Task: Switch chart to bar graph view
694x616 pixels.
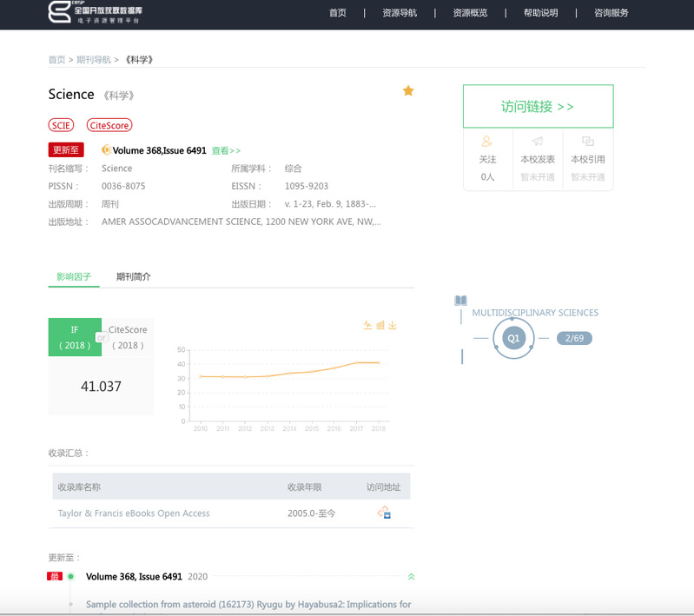Action: [380, 325]
